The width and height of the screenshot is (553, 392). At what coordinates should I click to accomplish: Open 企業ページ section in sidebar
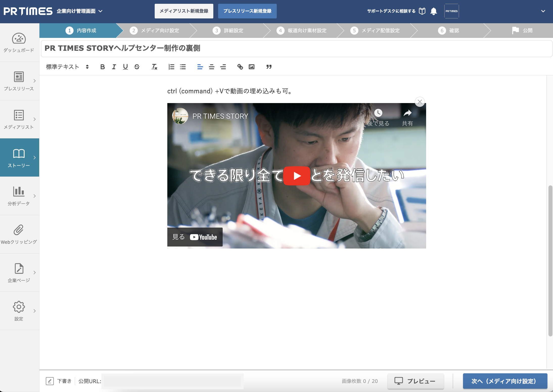pyautogui.click(x=19, y=273)
